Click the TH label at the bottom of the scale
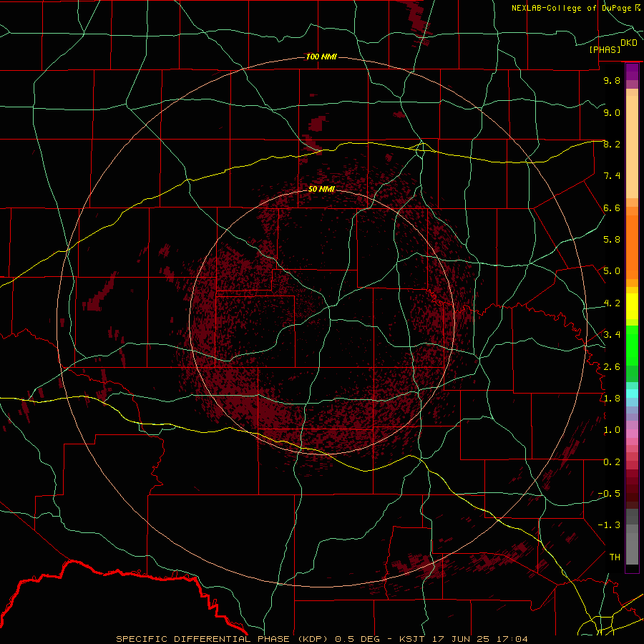The image size is (644, 644). (615, 557)
